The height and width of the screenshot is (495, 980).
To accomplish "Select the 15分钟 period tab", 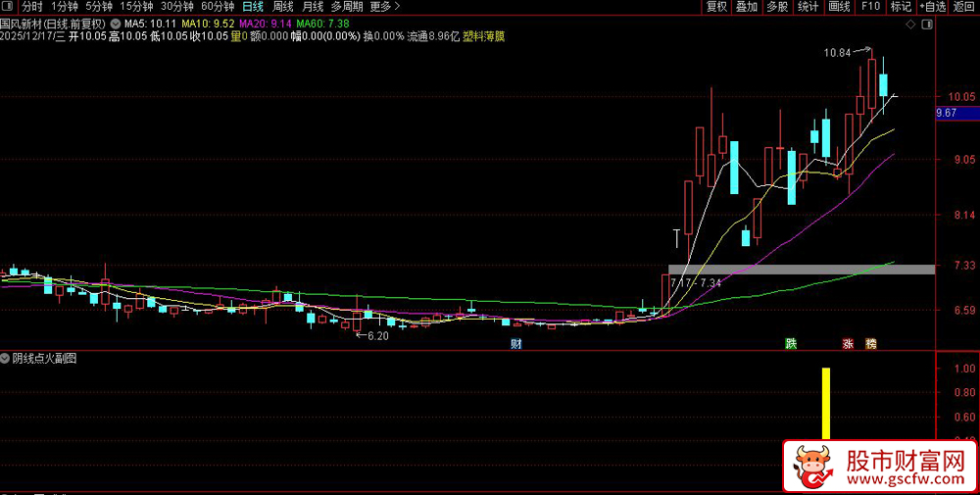I will [136, 7].
